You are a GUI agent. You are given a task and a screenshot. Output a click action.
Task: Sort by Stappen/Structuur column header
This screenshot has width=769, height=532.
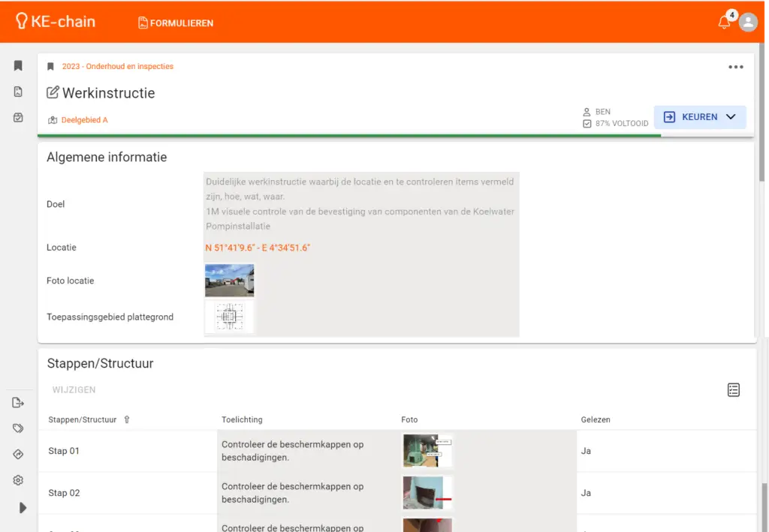[x=83, y=419]
